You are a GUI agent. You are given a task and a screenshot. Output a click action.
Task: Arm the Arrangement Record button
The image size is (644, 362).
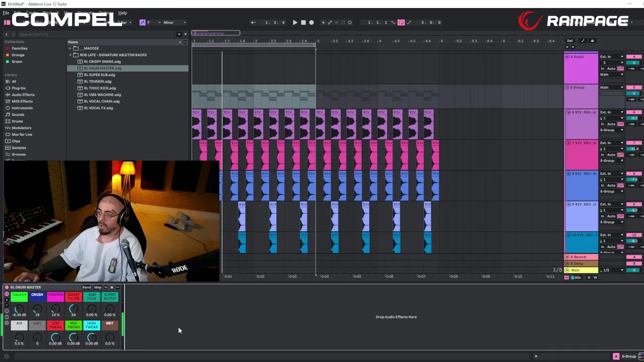[x=311, y=23]
